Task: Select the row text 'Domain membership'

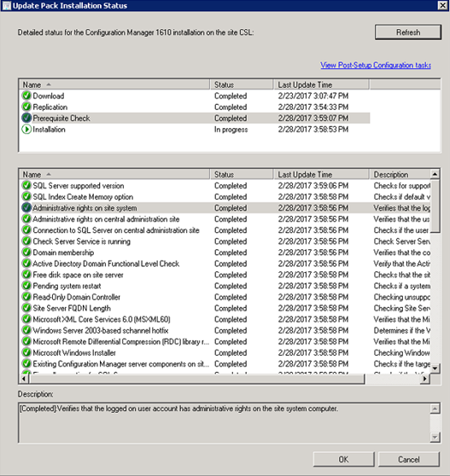Action: click(x=63, y=253)
